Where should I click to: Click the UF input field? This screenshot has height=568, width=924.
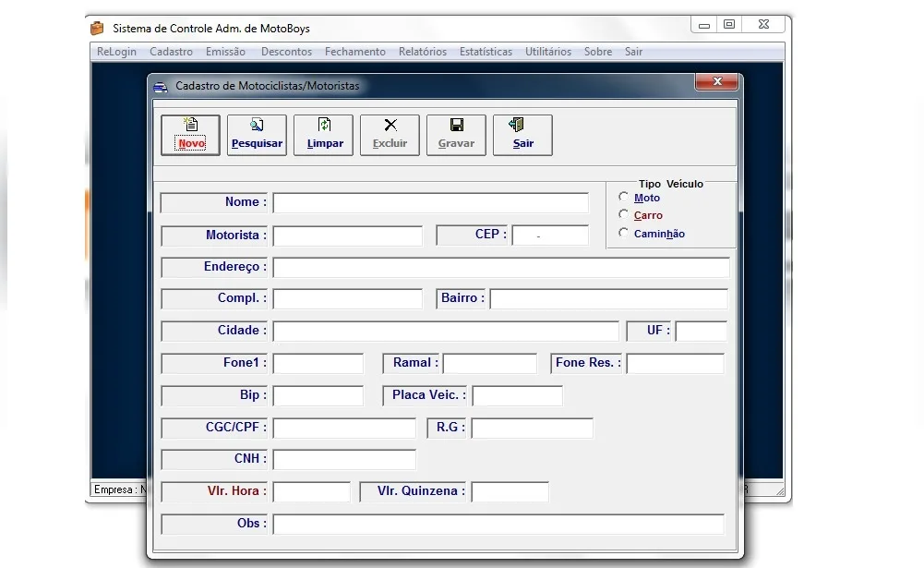702,331
